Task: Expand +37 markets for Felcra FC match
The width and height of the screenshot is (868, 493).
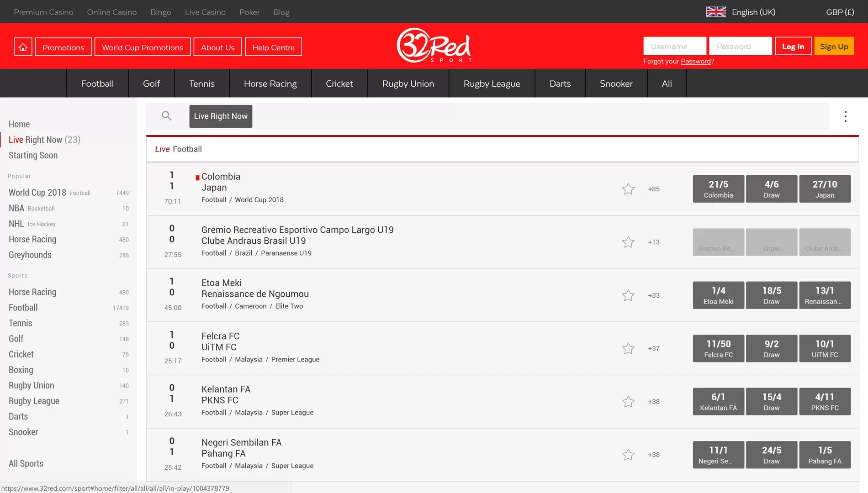Action: (654, 348)
